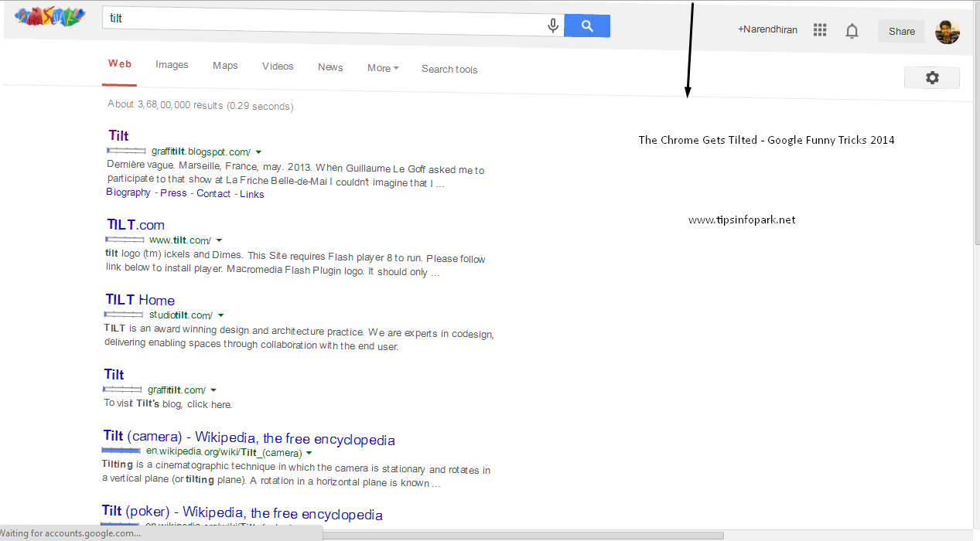Open the notifications bell
Screen dimensions: 980x541
pos(852,31)
